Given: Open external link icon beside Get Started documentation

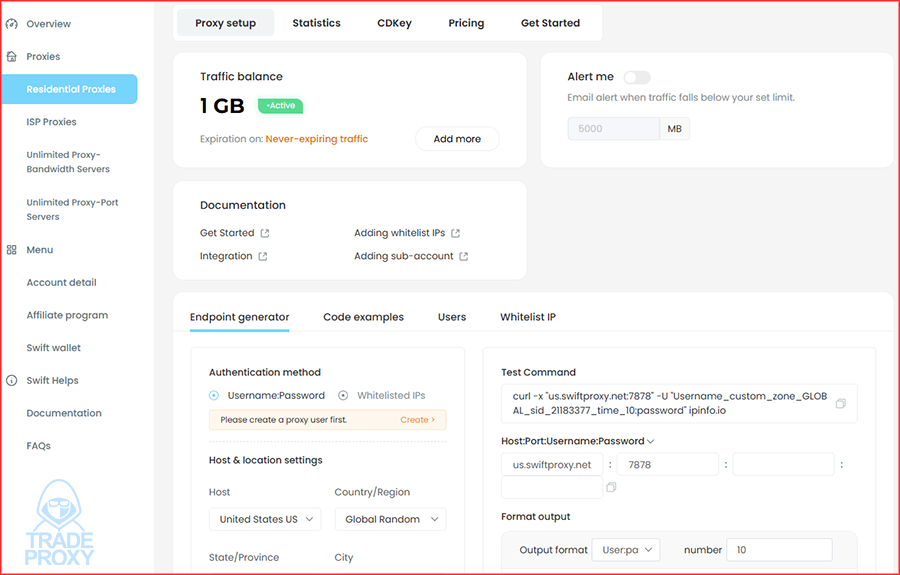Looking at the screenshot, I should 265,233.
